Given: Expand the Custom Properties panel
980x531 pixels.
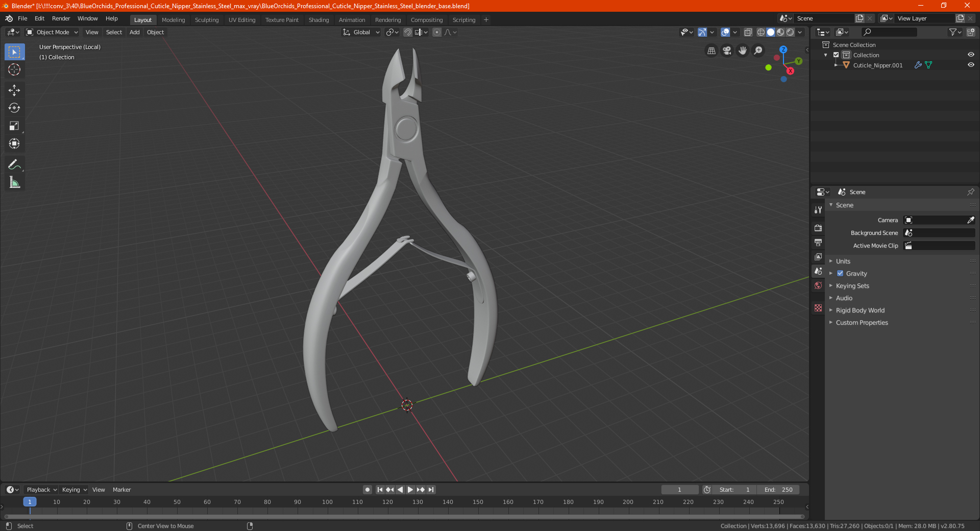Looking at the screenshot, I should coord(862,323).
